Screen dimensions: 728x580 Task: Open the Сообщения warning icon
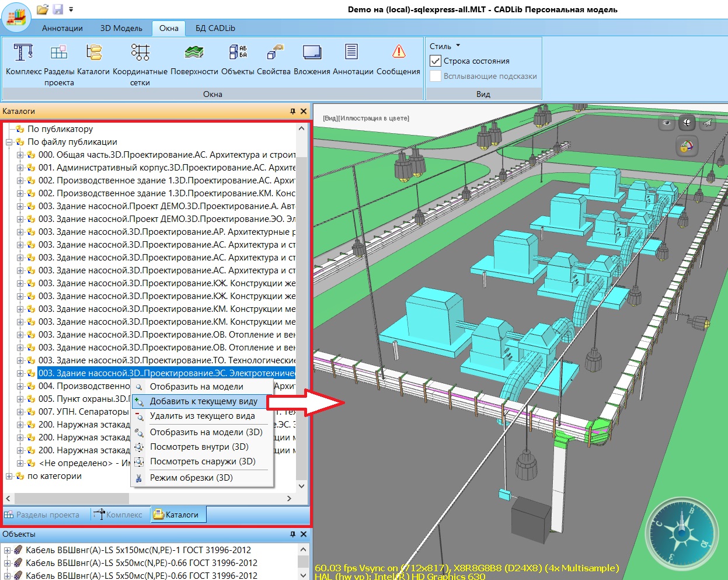pos(399,53)
